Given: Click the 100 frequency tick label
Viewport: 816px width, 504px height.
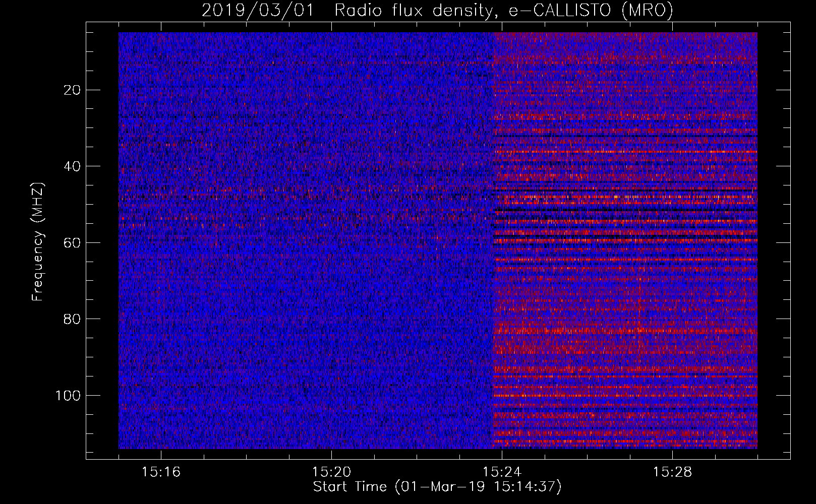Looking at the screenshot, I should [69, 396].
